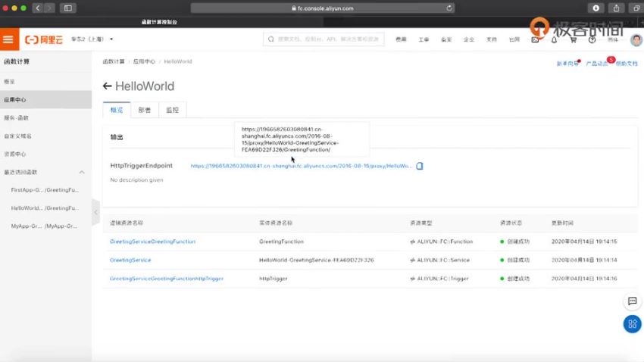This screenshot has height=362, width=644.
Task: Toggle Safari sidebar button
Action: point(67,8)
